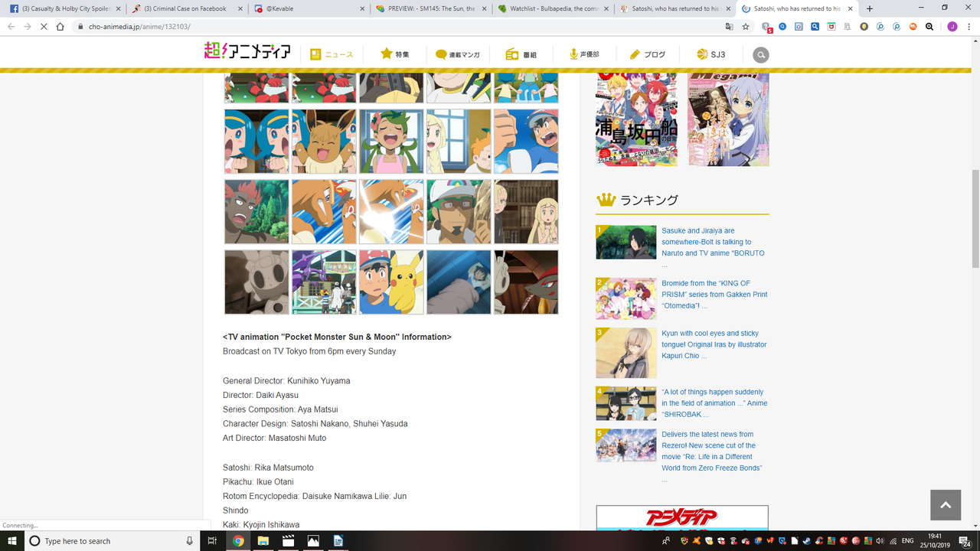The width and height of the screenshot is (980, 551).
Task: Open the Special Feature (特集) menu item
Action: tap(395, 54)
